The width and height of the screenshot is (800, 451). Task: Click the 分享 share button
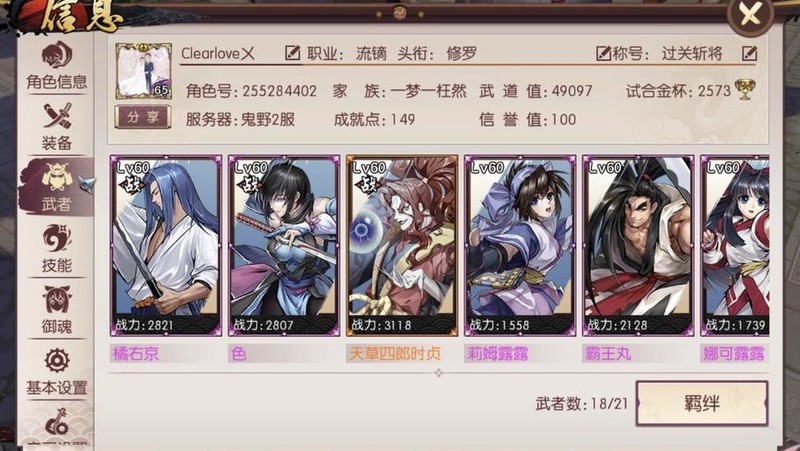pos(143,117)
